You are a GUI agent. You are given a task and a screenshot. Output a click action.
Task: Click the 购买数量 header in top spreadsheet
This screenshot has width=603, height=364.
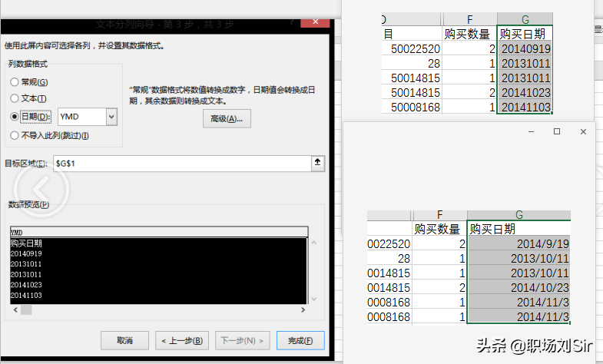tap(469, 34)
